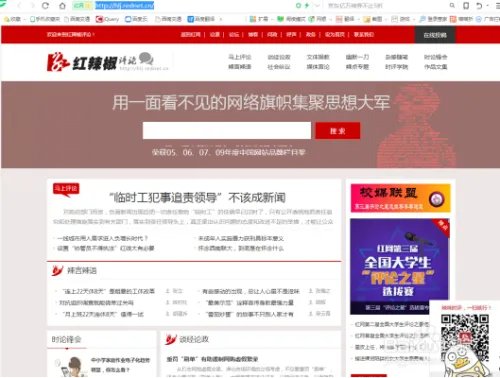Click the green lightning speed icon

click(x=307, y=5)
